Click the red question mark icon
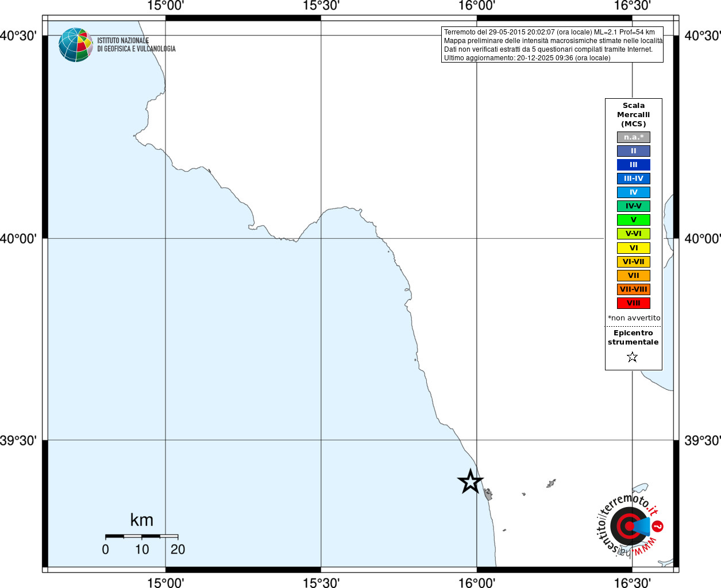Screen dimensions: 721x588 coord(658,526)
